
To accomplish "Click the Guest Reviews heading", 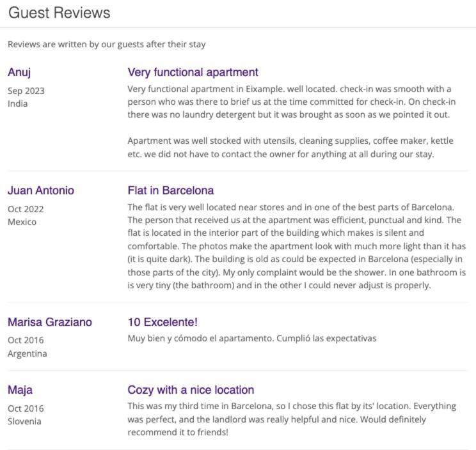I will (59, 13).
